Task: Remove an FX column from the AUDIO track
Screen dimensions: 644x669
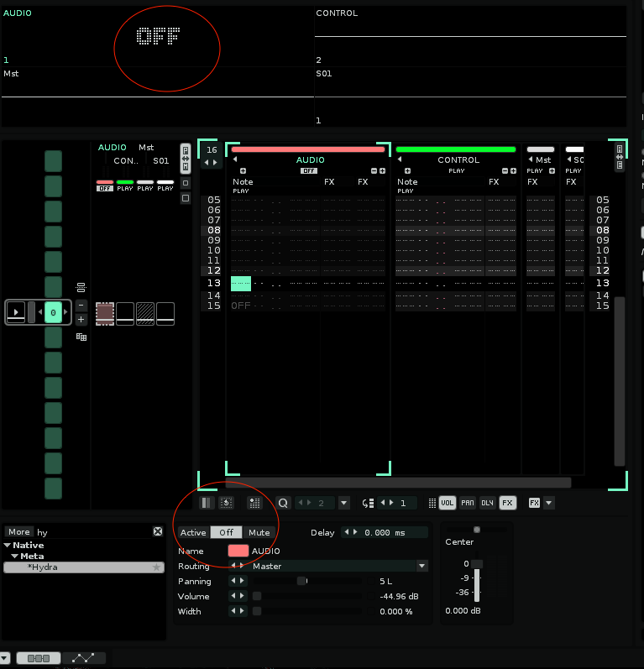Action: pyautogui.click(x=374, y=170)
